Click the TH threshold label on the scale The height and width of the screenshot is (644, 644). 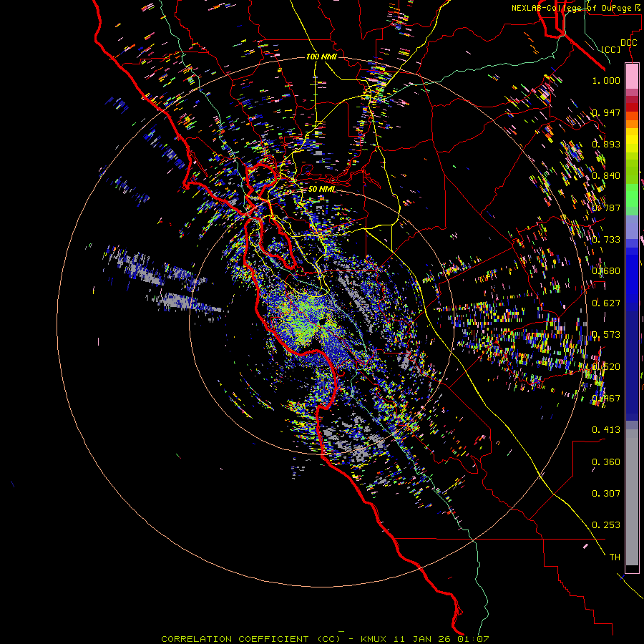[615, 557]
